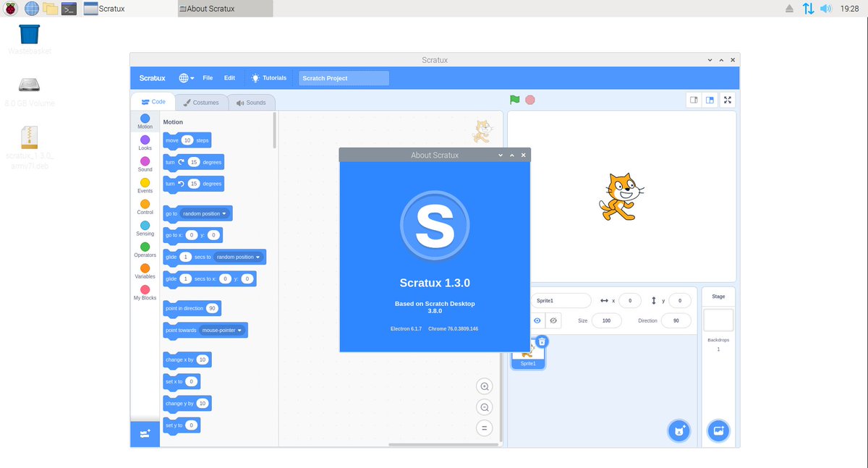Switch to the Costumes tab

tap(201, 103)
